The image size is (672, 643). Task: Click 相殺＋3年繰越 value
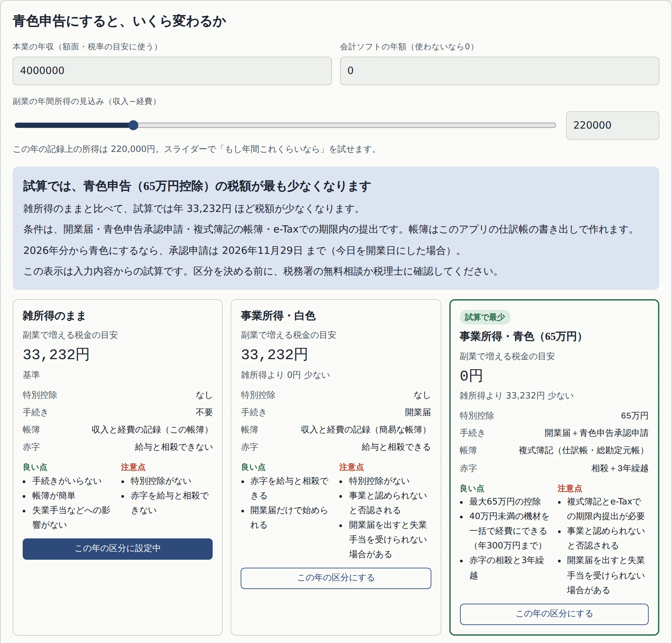click(620, 468)
